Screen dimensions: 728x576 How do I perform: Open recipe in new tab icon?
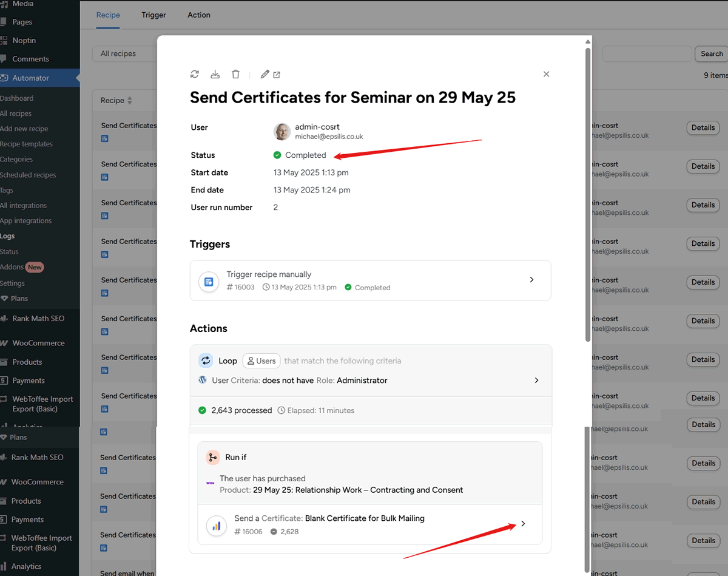(x=277, y=75)
